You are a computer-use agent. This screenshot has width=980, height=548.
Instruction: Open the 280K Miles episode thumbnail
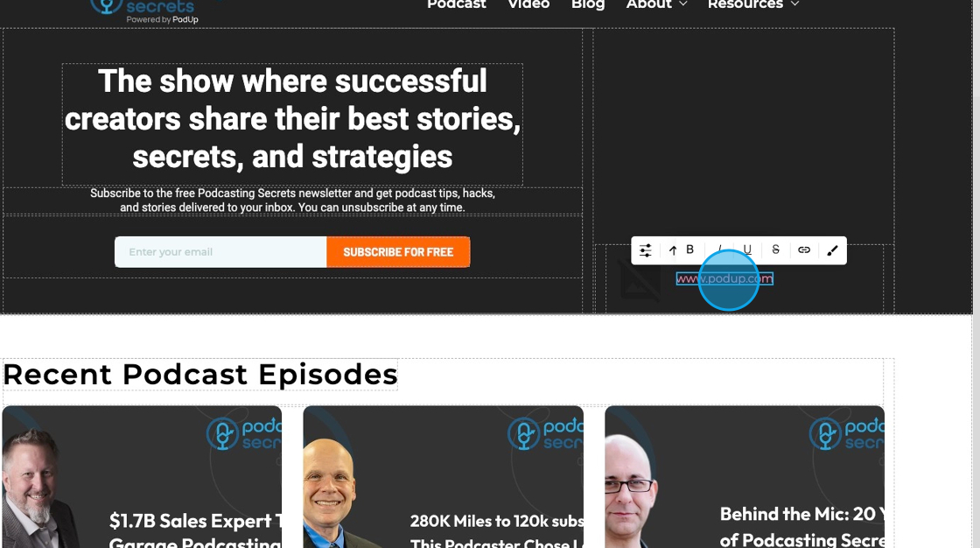click(443, 477)
